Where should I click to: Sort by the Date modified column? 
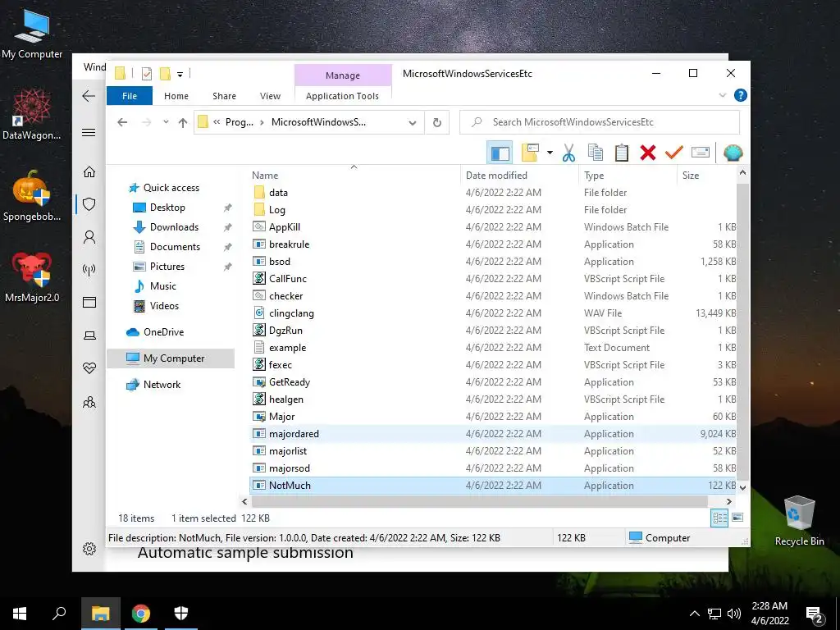(x=496, y=176)
